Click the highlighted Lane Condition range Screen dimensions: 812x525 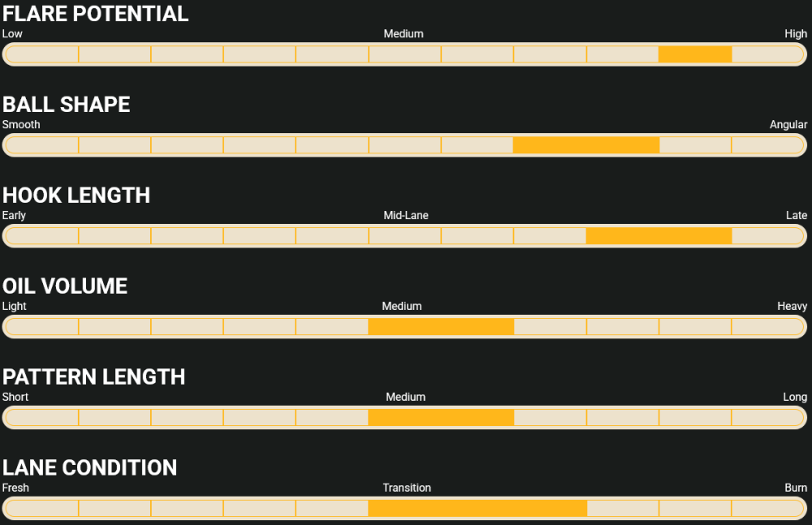click(x=477, y=509)
